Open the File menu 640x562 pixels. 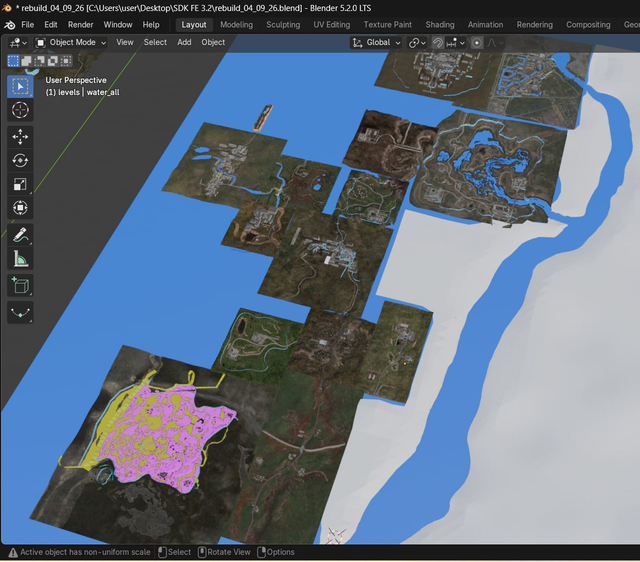tap(27, 25)
